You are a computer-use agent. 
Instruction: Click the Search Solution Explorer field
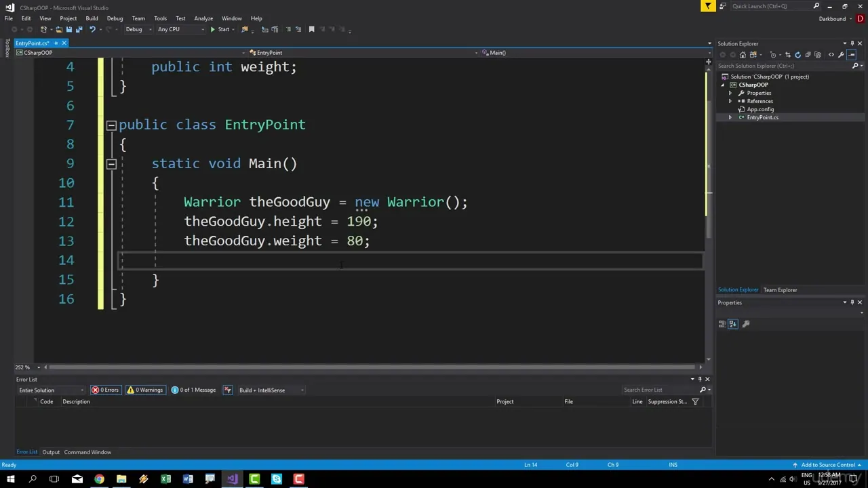click(784, 66)
